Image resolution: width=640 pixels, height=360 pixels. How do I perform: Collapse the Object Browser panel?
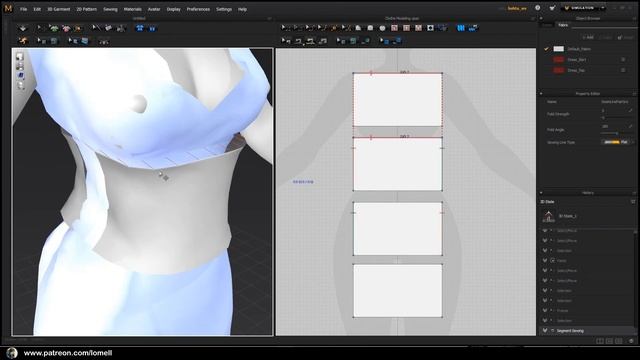click(541, 18)
